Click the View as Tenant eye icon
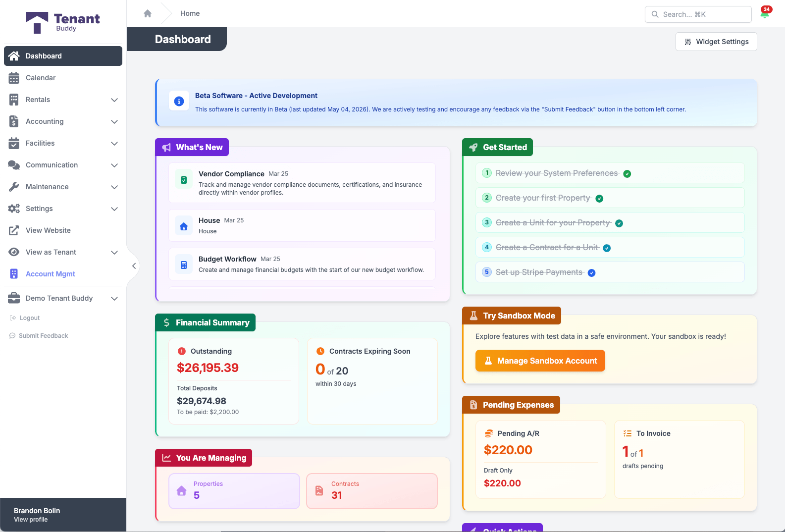This screenshot has height=532, width=785. (14, 252)
